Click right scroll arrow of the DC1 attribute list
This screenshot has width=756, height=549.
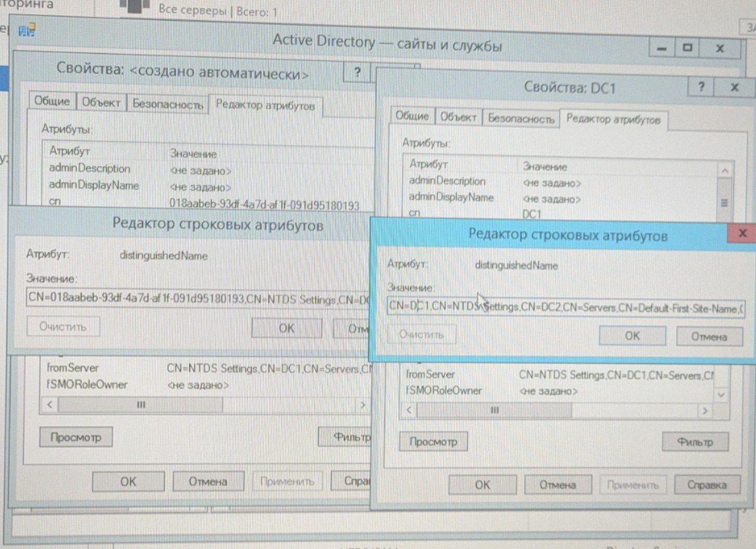[x=705, y=410]
